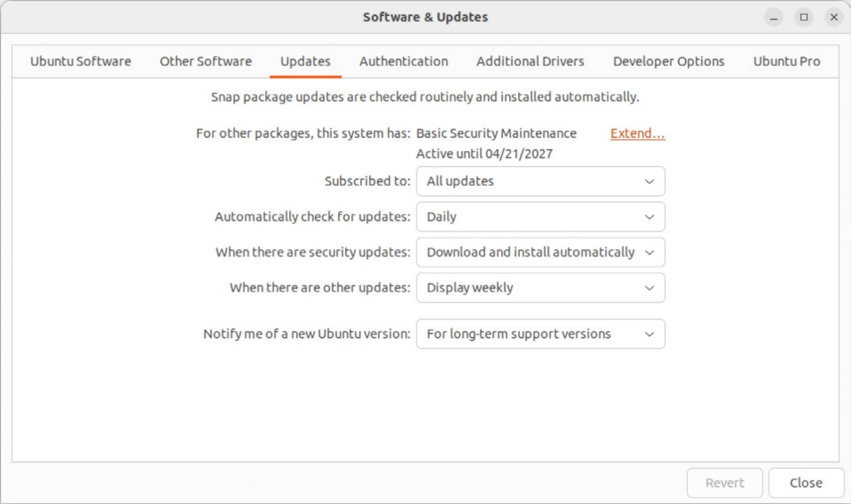
Task: Maximize the Software & Updates window
Action: [x=804, y=17]
